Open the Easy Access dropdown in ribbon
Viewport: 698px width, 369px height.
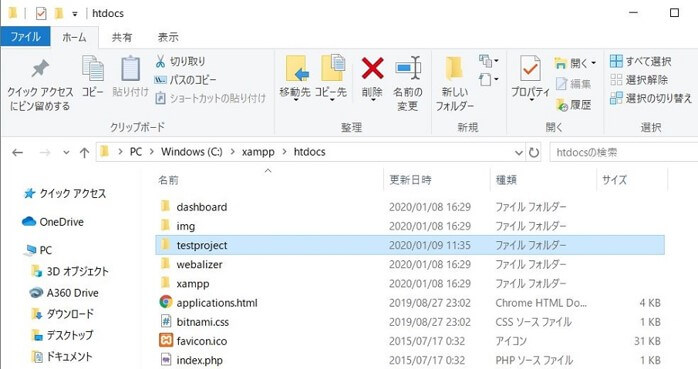tap(488, 80)
